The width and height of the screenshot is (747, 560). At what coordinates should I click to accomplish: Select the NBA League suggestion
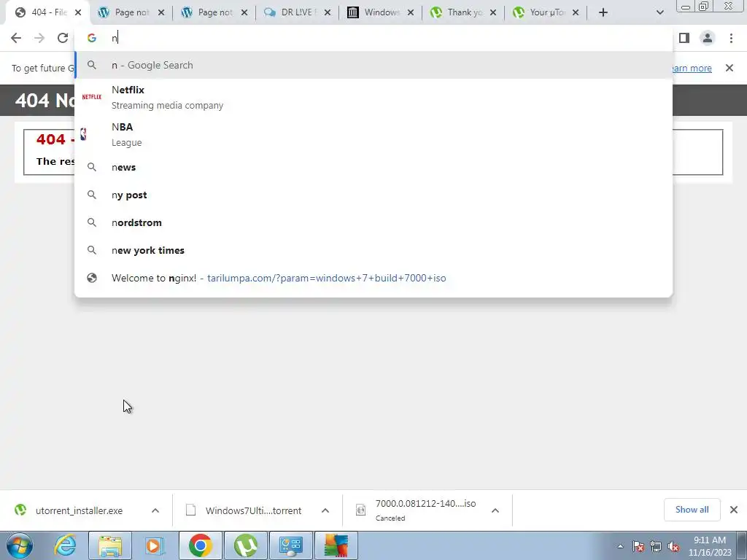[x=373, y=134]
